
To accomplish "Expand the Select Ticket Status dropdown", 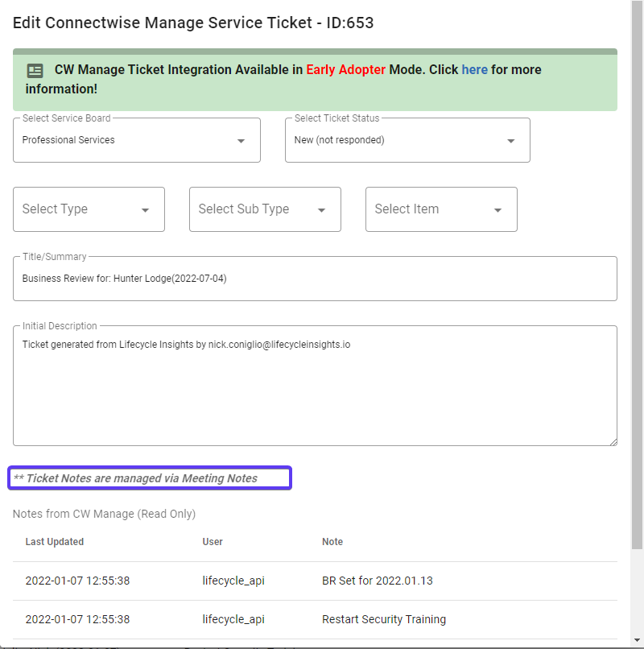I will tap(407, 140).
